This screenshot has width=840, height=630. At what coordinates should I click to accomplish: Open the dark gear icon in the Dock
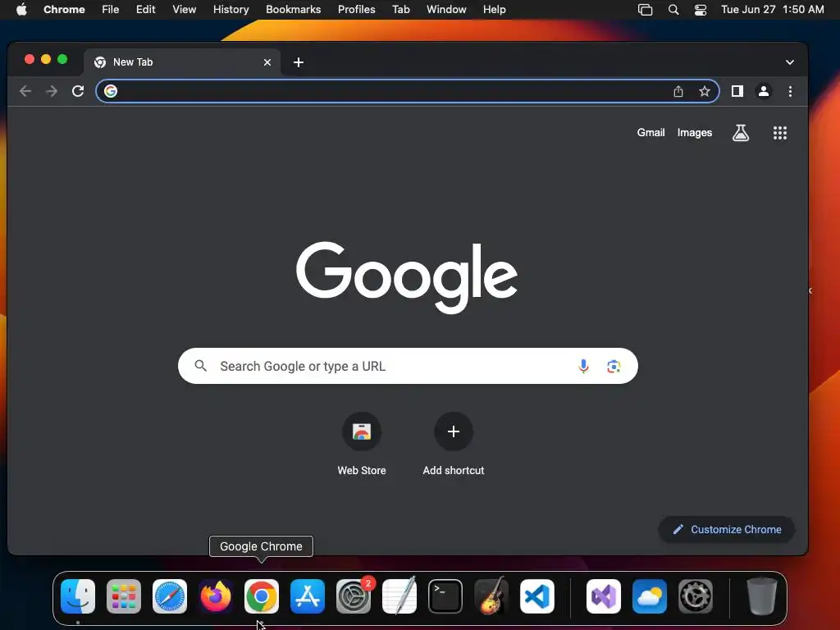point(696,596)
